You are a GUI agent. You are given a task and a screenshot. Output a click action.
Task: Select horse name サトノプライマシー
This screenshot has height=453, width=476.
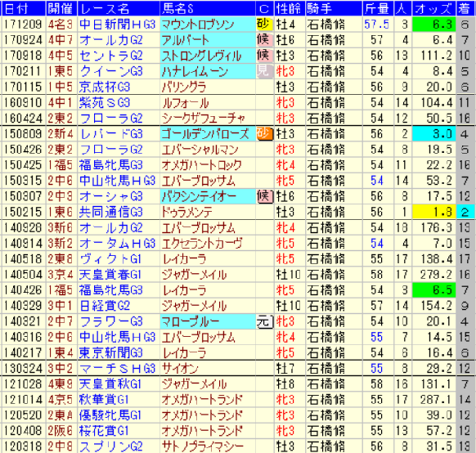[203, 446]
